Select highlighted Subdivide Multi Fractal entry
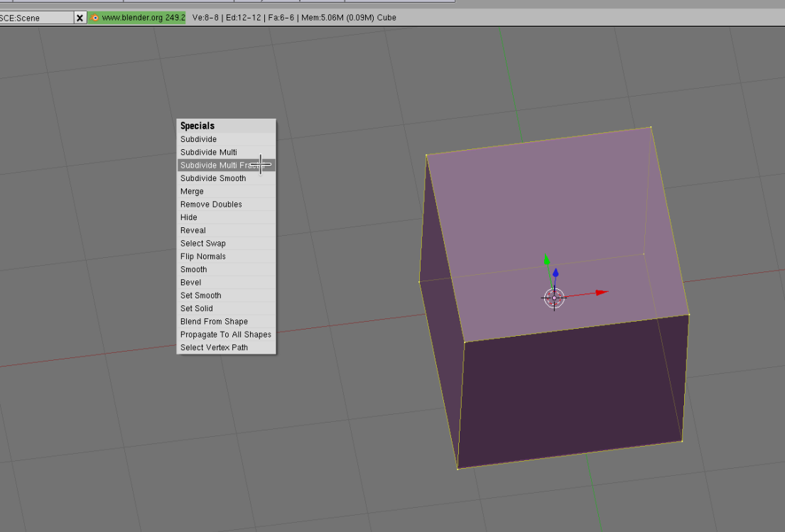Image resolution: width=785 pixels, height=532 pixels. click(227, 165)
